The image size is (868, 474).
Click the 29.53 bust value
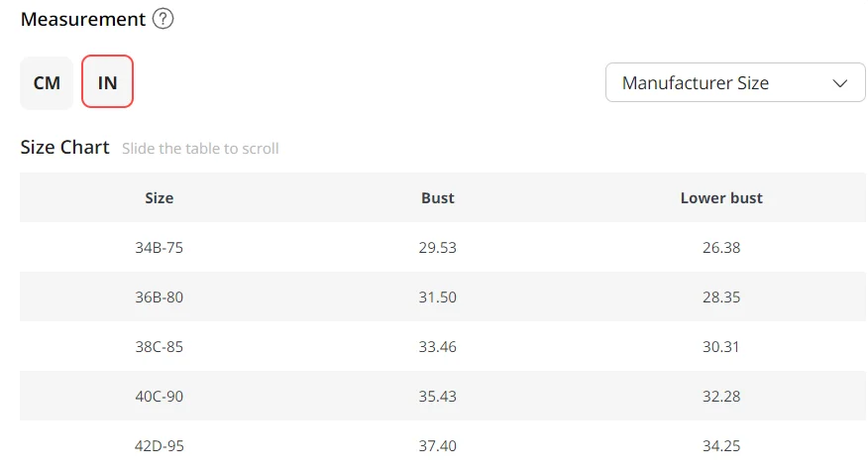coord(437,247)
